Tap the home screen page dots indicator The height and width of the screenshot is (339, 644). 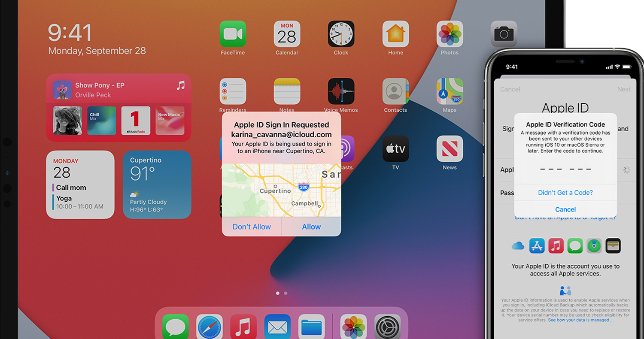tap(282, 293)
